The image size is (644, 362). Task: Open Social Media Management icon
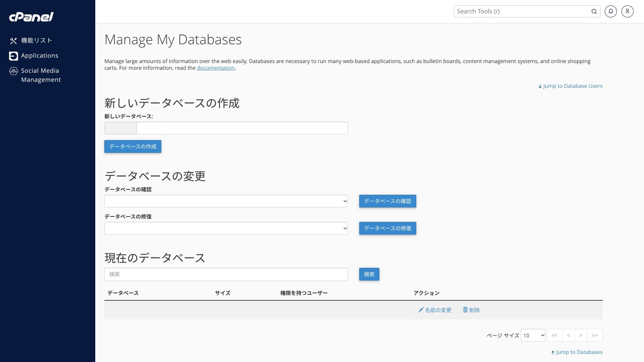tap(13, 71)
